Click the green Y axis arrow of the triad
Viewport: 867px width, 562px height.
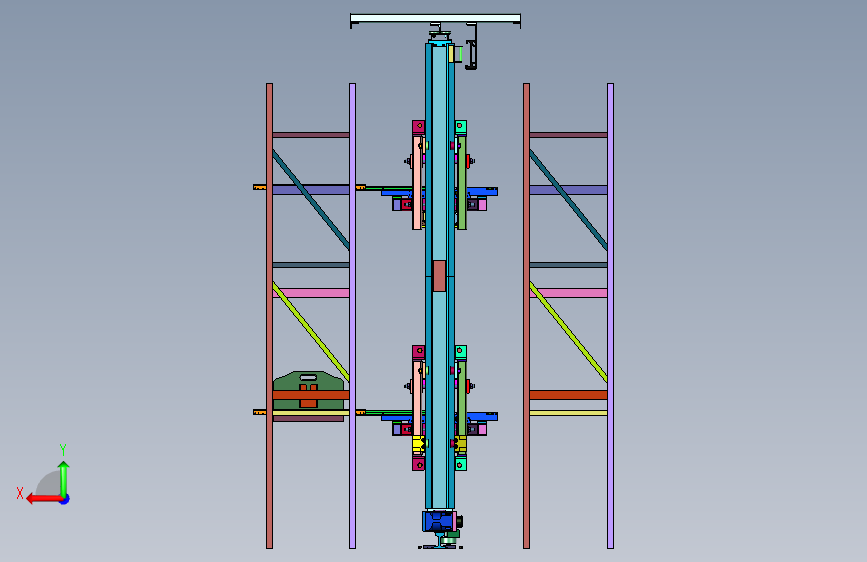tap(64, 478)
